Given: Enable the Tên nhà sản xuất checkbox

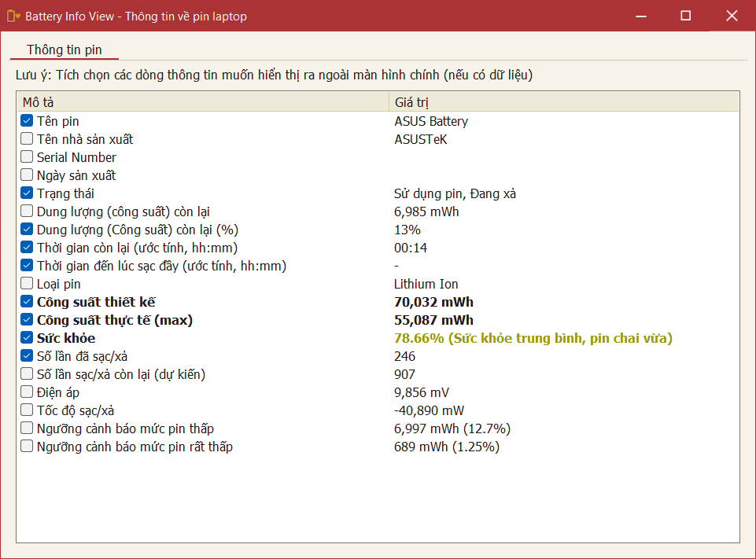Looking at the screenshot, I should click(27, 139).
